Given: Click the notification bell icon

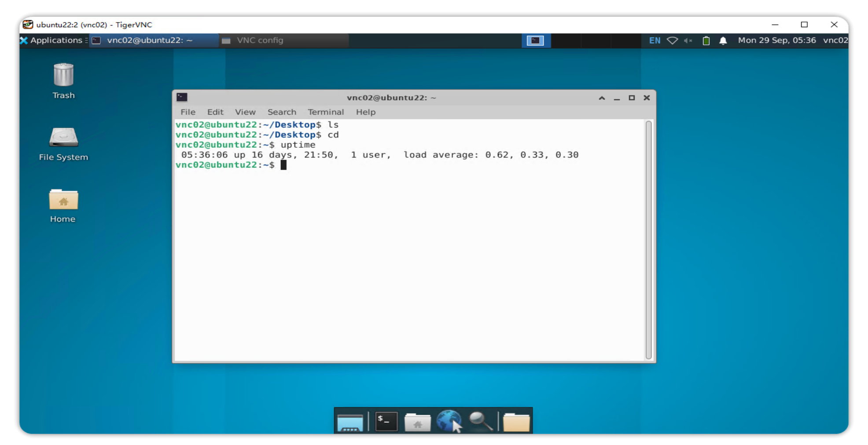Looking at the screenshot, I should [x=723, y=40].
